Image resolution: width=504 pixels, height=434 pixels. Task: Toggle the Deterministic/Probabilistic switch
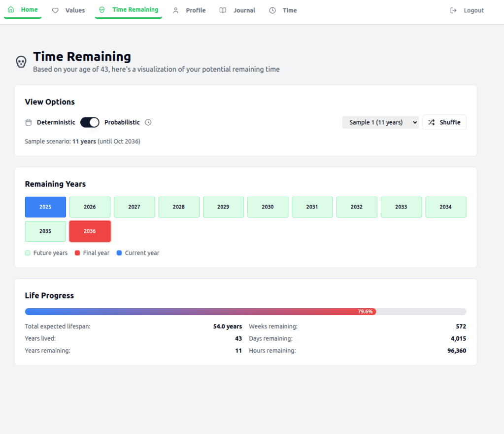pyautogui.click(x=90, y=122)
